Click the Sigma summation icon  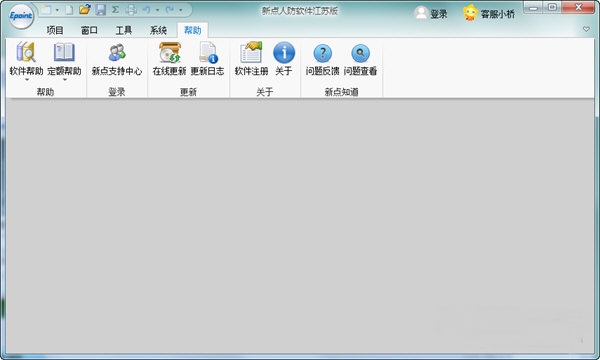click(116, 10)
